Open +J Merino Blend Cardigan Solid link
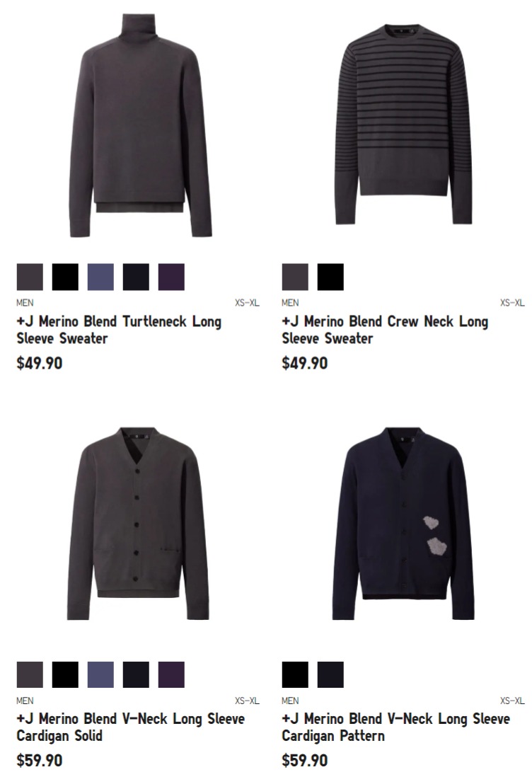 click(x=130, y=727)
